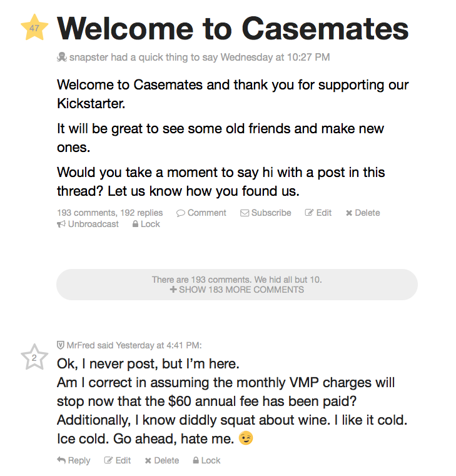Viewport: 456px width, 476px height.
Task: Click the gold star with 47 votes
Action: coord(34,28)
